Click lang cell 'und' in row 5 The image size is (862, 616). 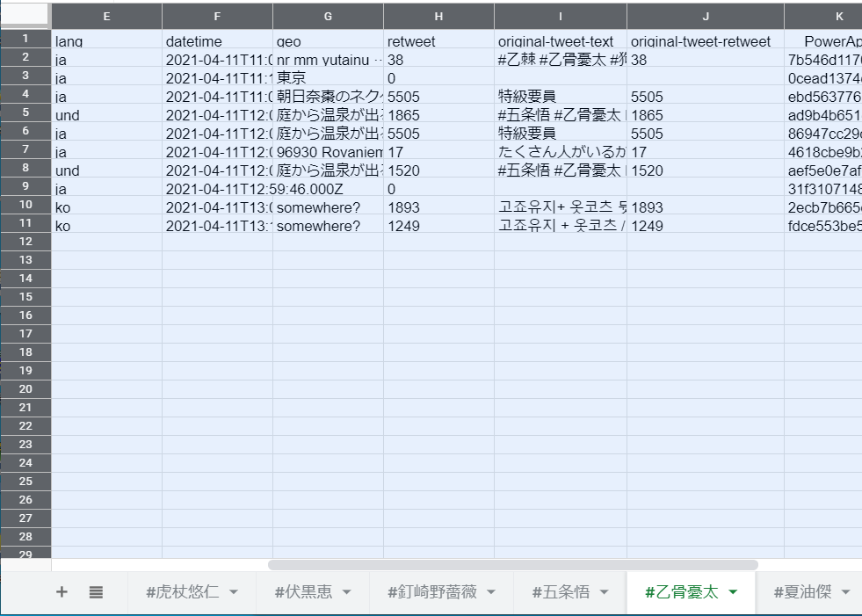[106, 112]
